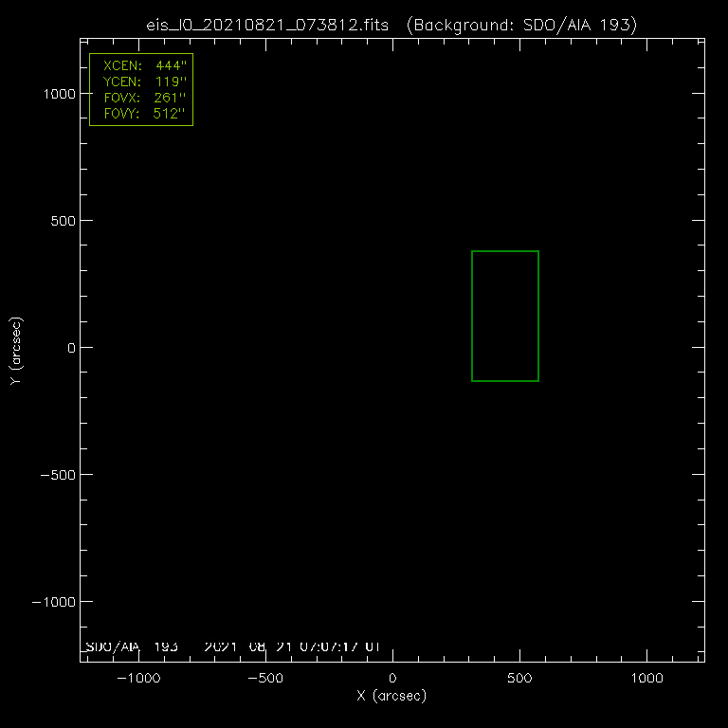Click inside the green EIS field-of-view rectangle
Screen dimensions: 728x728
(505, 316)
